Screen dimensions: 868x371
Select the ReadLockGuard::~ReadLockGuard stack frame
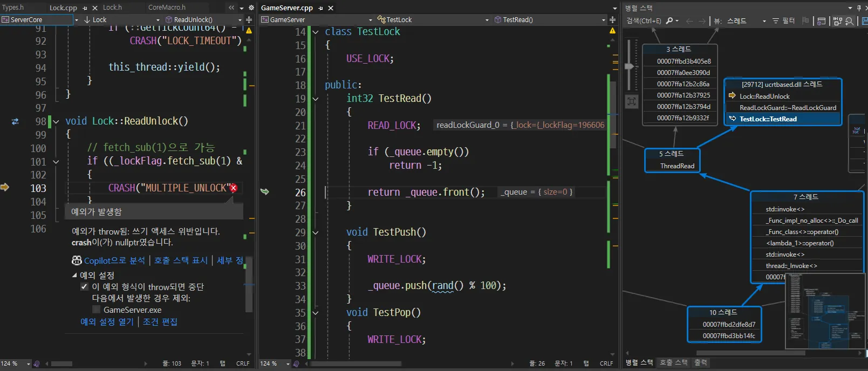788,107
